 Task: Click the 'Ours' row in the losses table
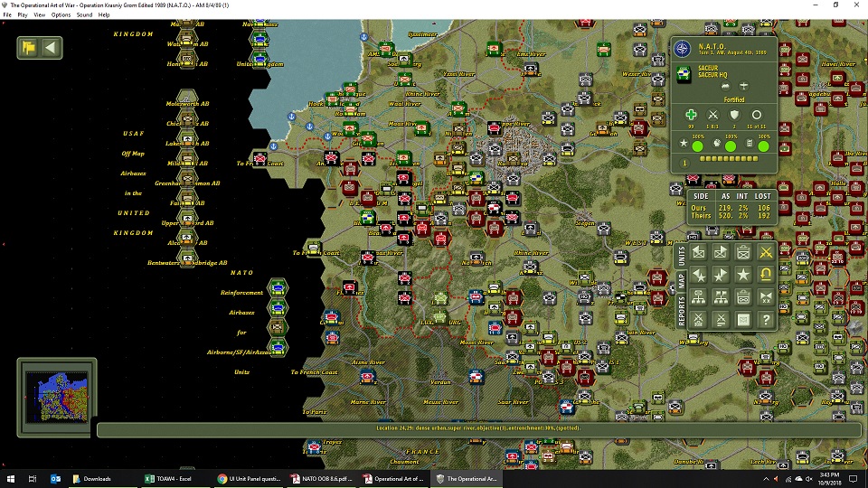731,208
